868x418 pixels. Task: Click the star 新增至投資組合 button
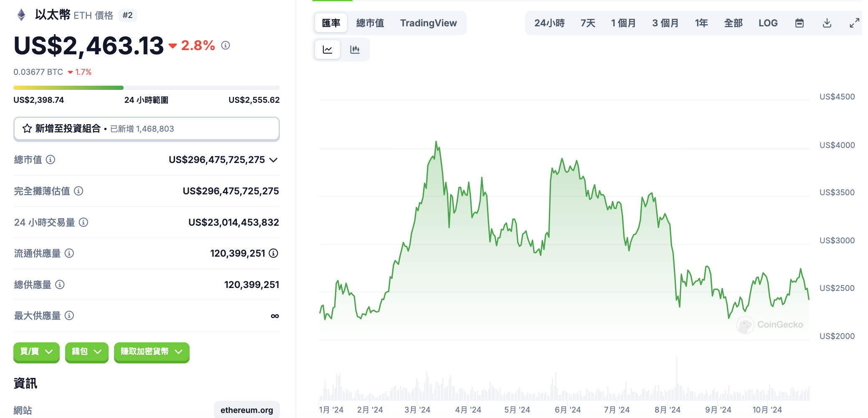pyautogui.click(x=146, y=129)
